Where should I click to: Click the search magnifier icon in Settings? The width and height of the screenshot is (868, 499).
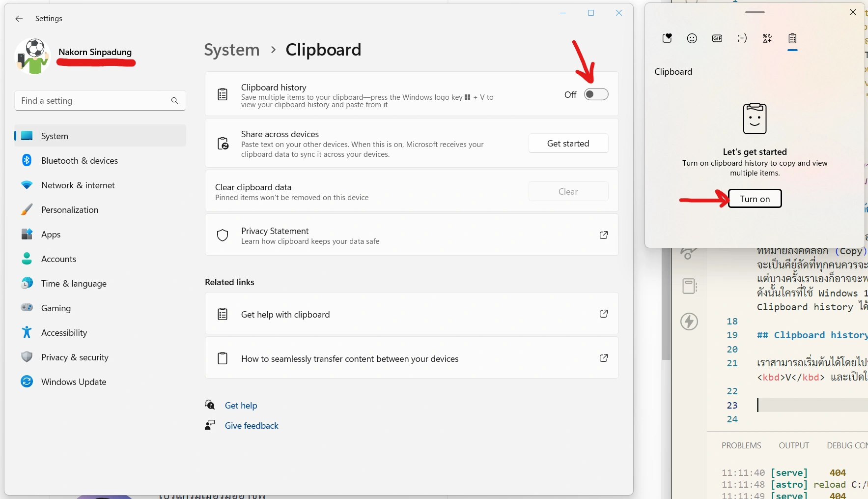174,101
